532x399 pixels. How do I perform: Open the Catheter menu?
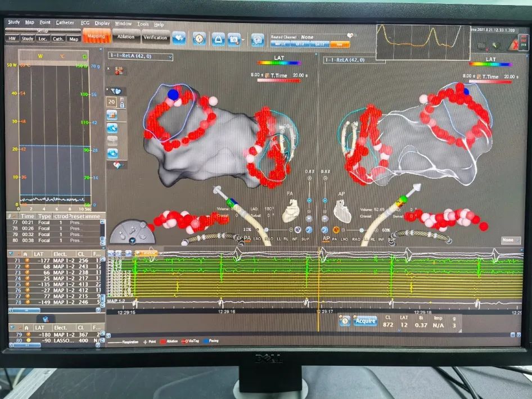point(65,22)
